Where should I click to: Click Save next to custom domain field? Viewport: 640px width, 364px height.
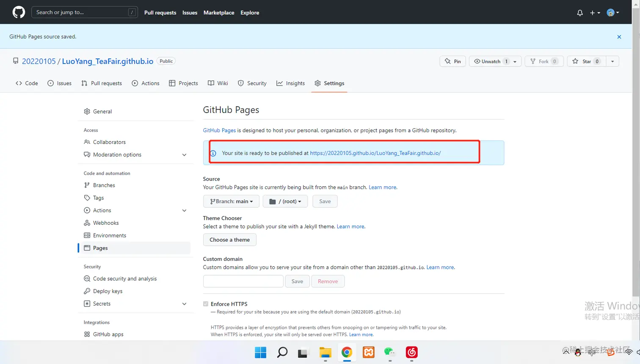(x=297, y=281)
